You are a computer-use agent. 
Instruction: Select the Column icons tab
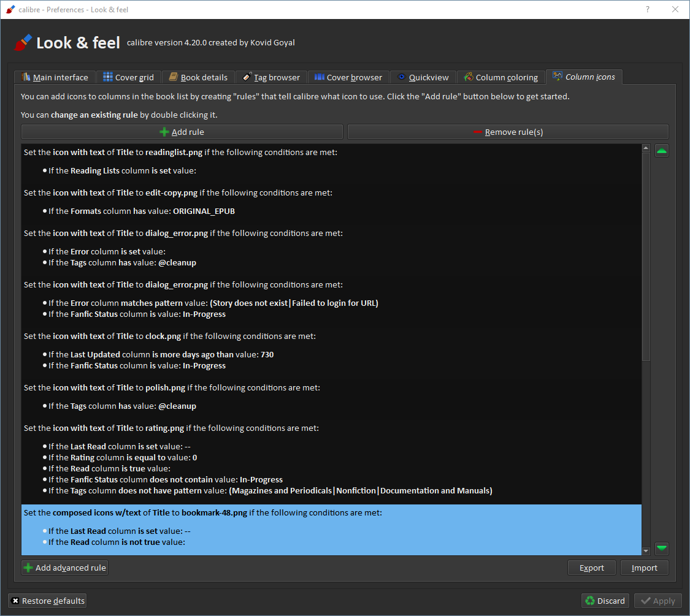tap(584, 77)
